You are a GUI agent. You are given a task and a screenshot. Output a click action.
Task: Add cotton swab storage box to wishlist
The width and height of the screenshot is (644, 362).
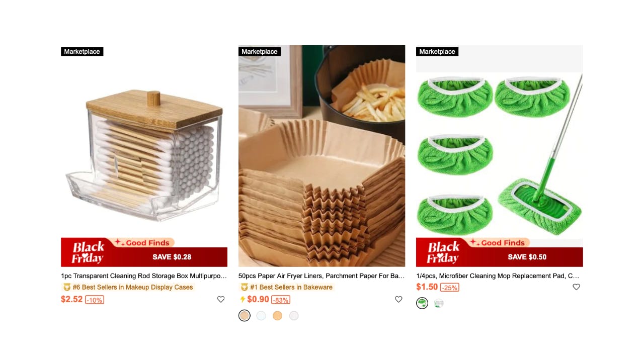[221, 299]
